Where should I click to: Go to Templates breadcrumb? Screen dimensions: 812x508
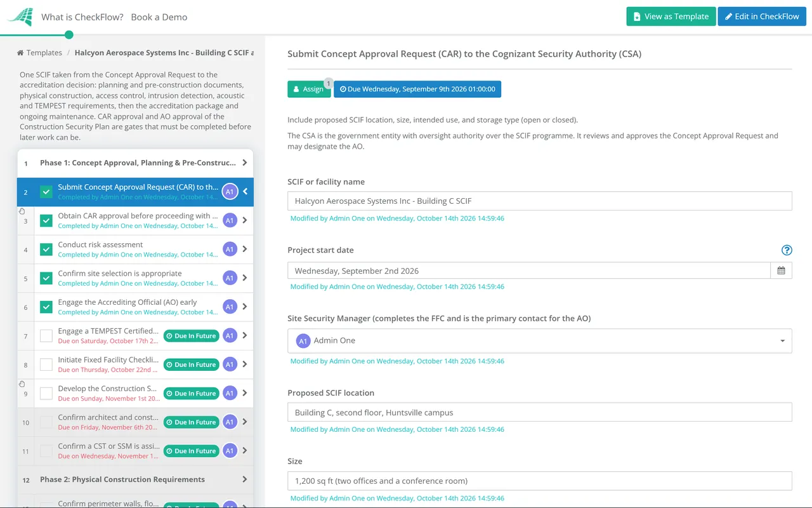pyautogui.click(x=44, y=53)
